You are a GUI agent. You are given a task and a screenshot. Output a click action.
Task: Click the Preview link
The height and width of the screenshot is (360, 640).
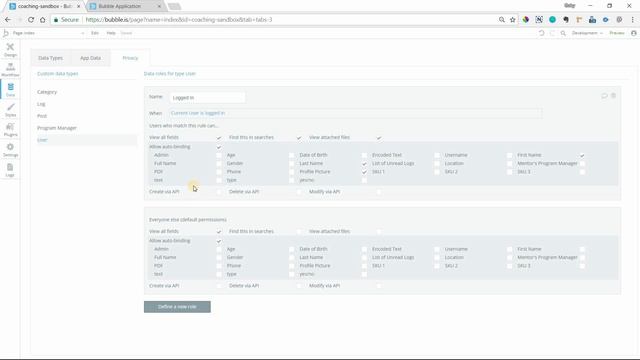617,33
